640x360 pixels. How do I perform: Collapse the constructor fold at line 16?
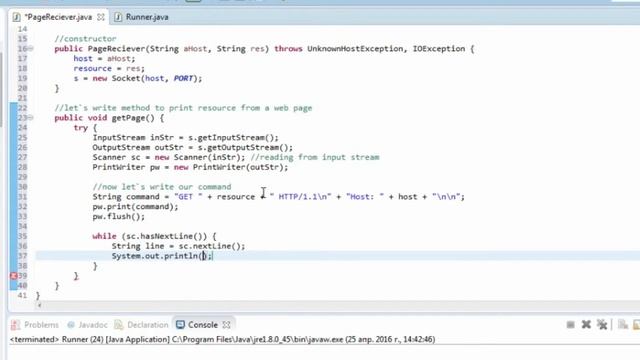[x=31, y=49]
